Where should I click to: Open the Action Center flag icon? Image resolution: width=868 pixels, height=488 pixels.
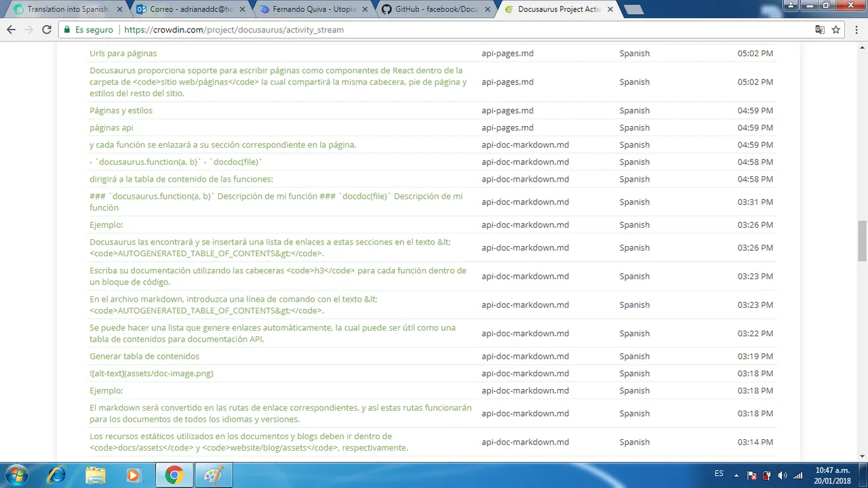(x=752, y=475)
